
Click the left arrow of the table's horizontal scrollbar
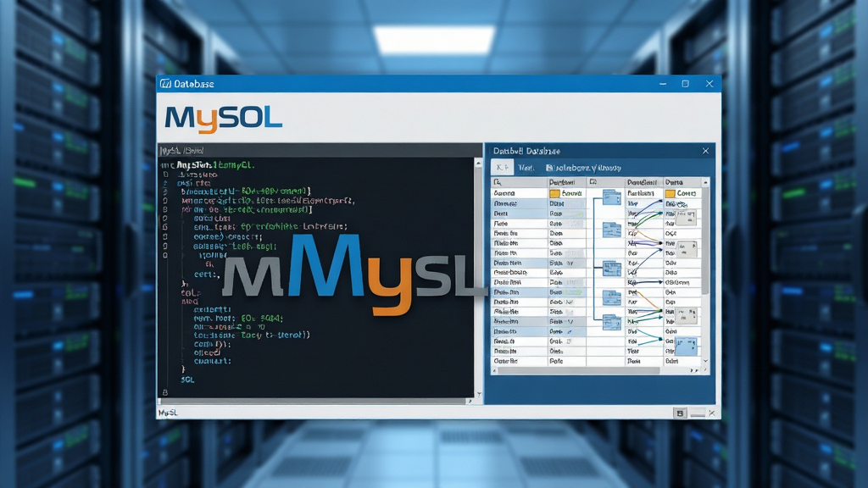coord(494,371)
